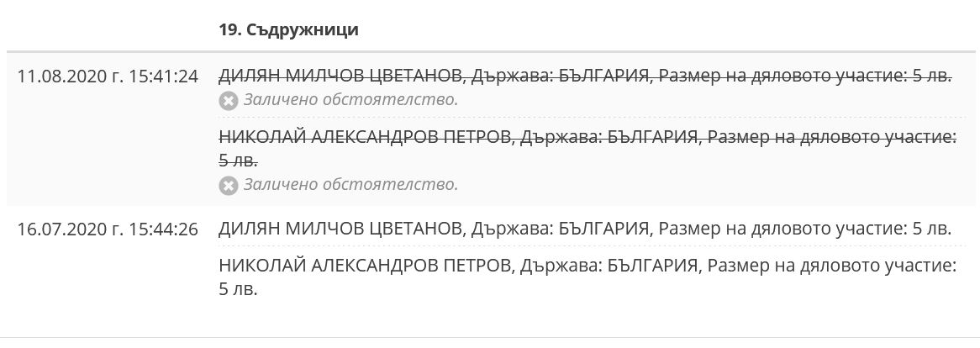This screenshot has width=980, height=348.
Task: Click 'Държава: БЪЛГАРИЯ' in active НИКОЛАЙ entry
Action: tap(609, 266)
